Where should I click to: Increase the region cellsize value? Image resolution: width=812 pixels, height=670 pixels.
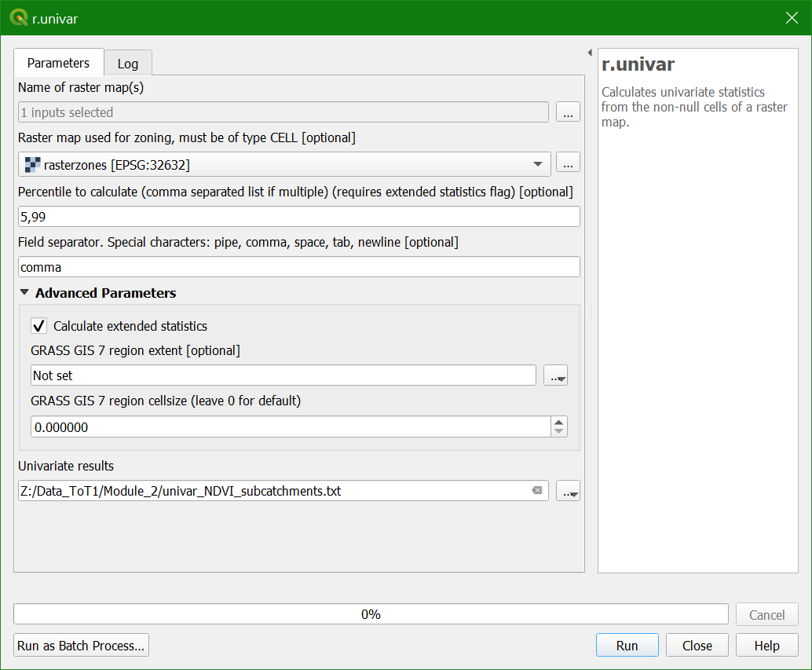coord(558,422)
